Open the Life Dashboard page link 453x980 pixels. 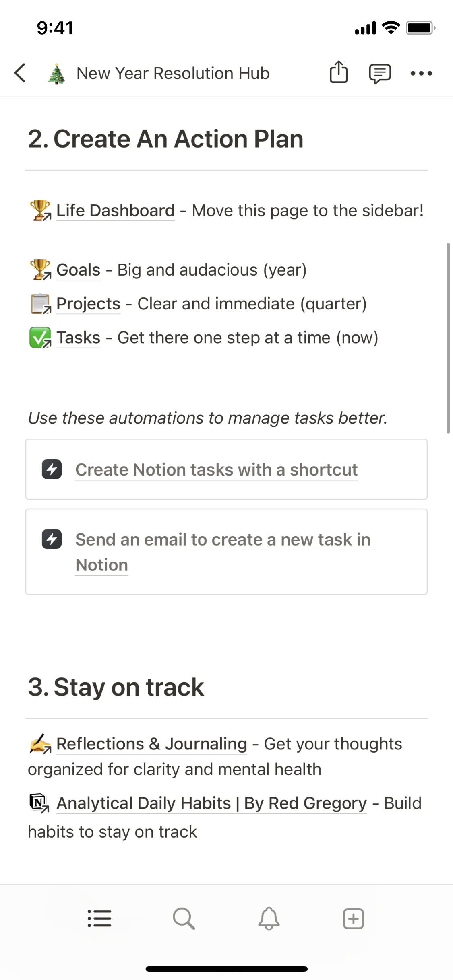tap(116, 210)
